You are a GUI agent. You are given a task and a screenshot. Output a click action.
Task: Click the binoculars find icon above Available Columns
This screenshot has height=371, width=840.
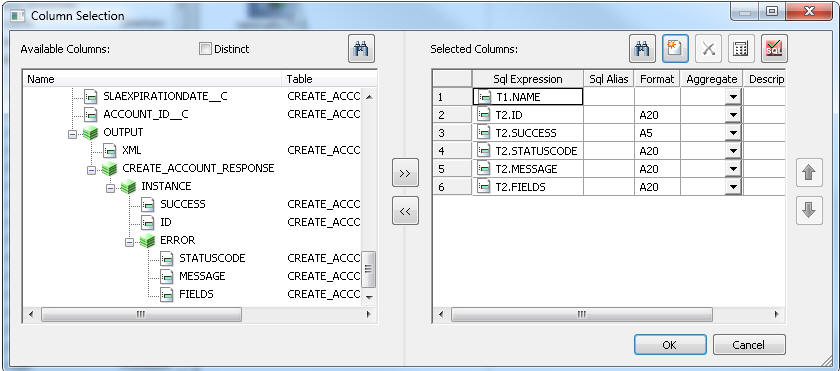[x=361, y=49]
